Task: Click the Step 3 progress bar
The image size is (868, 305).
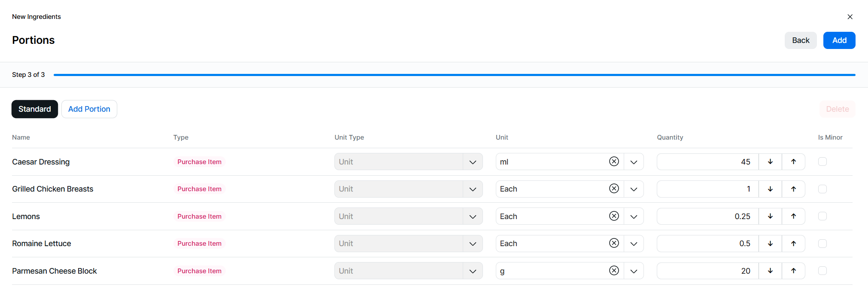Action: tap(454, 75)
